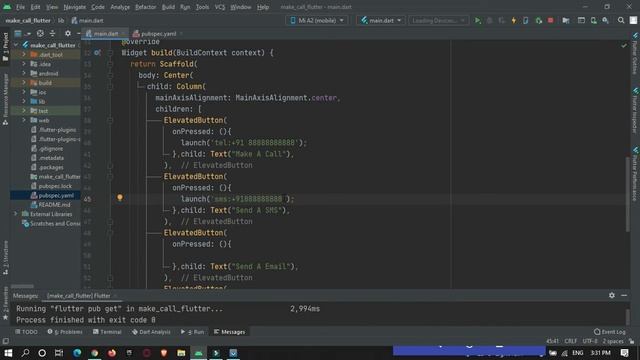Click the Debug bug icon in the toolbar

tap(489, 20)
